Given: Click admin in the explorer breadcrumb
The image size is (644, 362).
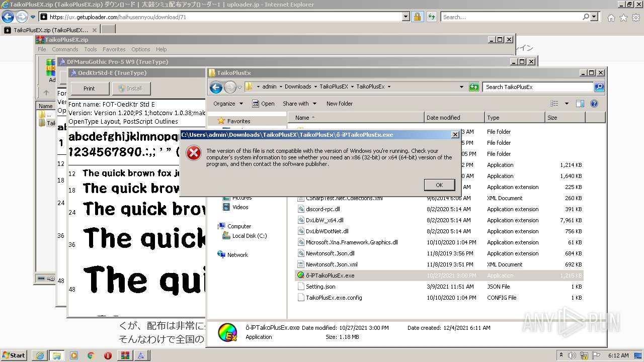Looking at the screenshot, I should pos(269,86).
